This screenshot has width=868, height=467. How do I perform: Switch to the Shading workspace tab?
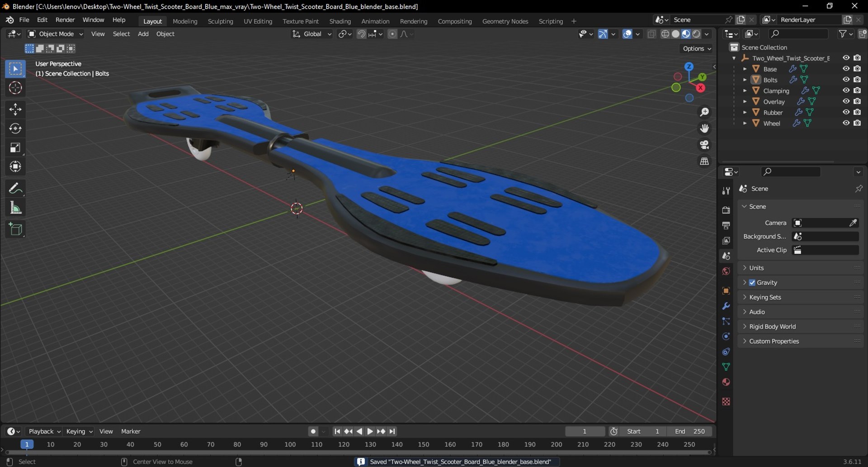point(340,21)
